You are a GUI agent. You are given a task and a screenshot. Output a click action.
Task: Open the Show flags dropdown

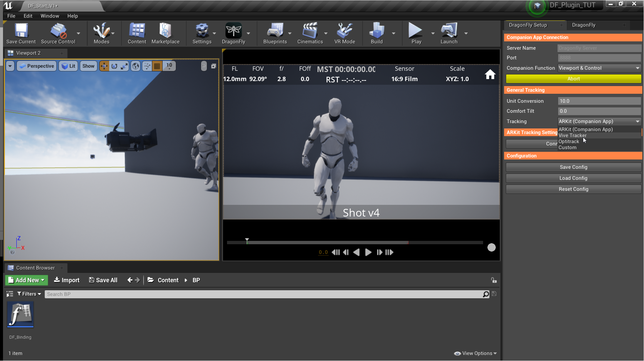[x=88, y=66]
